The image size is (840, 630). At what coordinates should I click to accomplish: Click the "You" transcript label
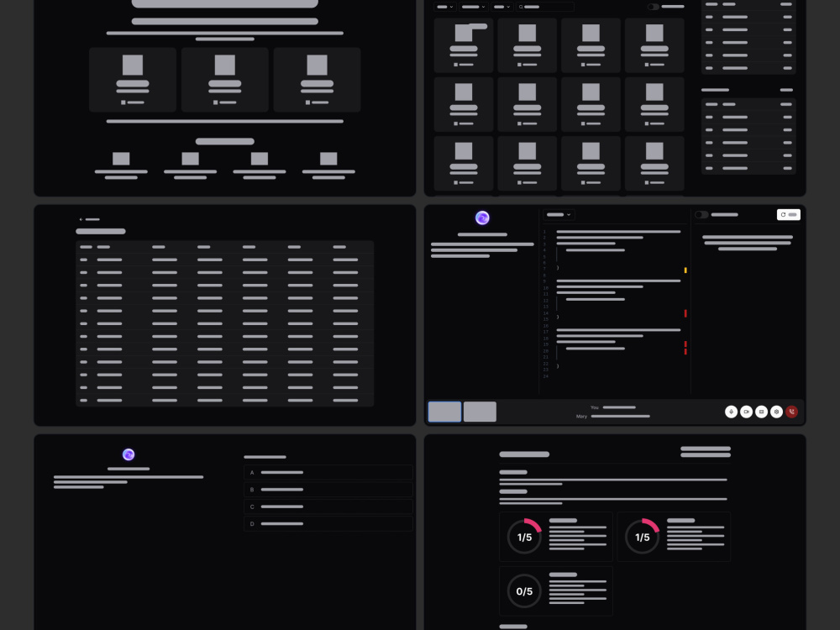pos(594,407)
